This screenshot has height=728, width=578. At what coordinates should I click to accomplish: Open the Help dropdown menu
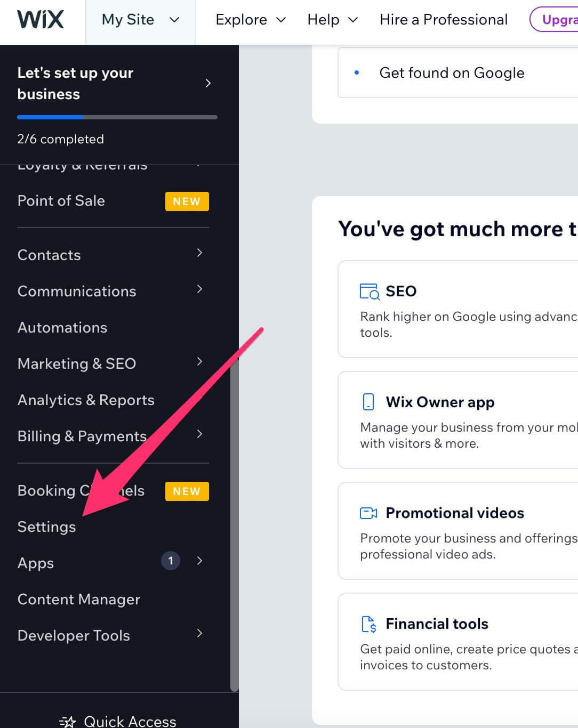(332, 20)
